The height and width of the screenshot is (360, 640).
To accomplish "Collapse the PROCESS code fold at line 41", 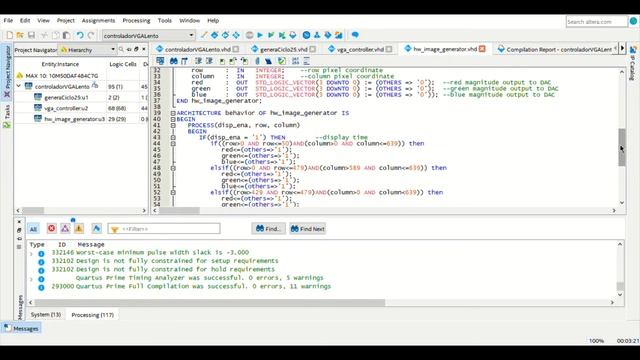I will coord(173,125).
